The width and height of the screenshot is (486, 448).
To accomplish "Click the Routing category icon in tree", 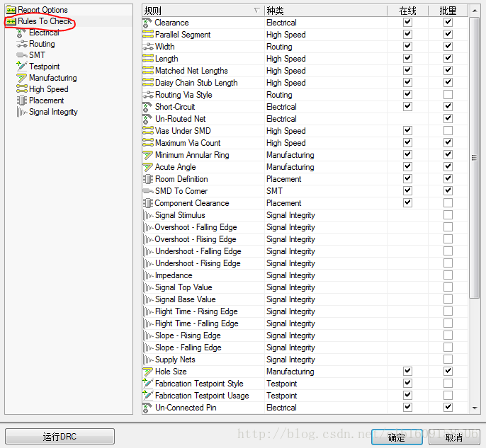I will click(x=22, y=45).
